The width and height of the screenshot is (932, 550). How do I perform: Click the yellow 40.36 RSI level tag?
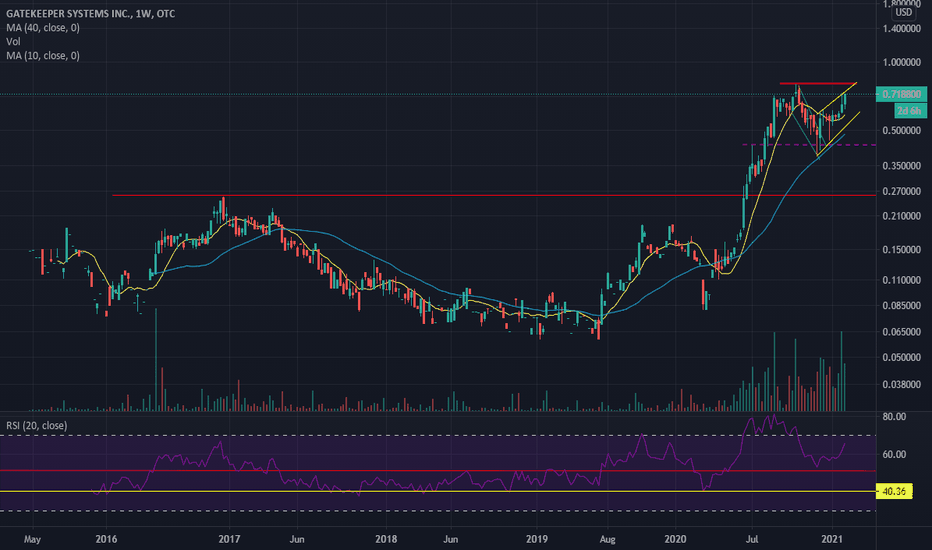pyautogui.click(x=895, y=492)
